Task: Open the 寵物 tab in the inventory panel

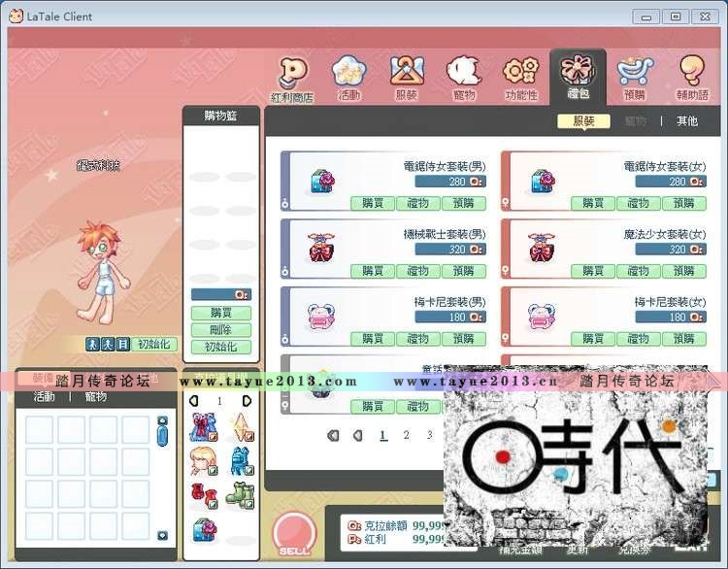Action: coord(96,397)
